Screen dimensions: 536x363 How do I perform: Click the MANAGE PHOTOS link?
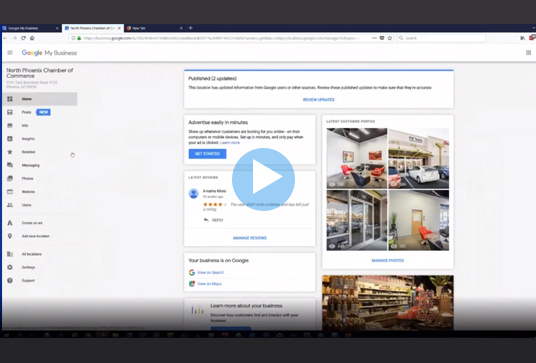tap(388, 260)
